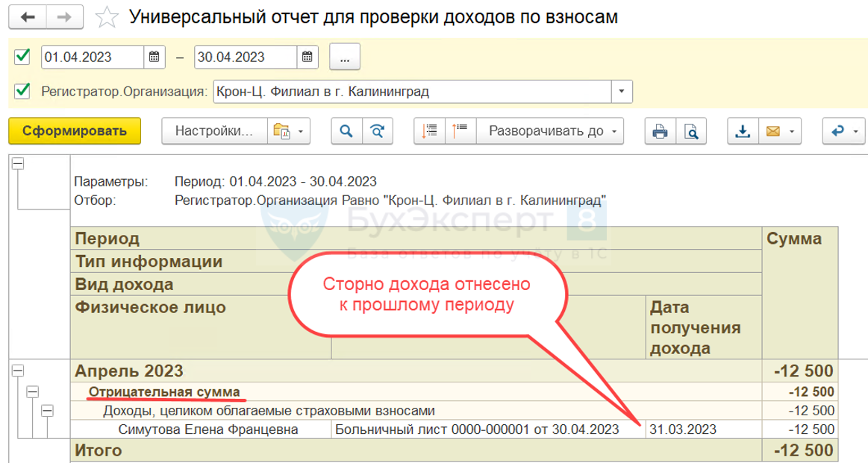Collapse the Апрель 2023 group
This screenshot has height=463, width=868.
coord(17,371)
